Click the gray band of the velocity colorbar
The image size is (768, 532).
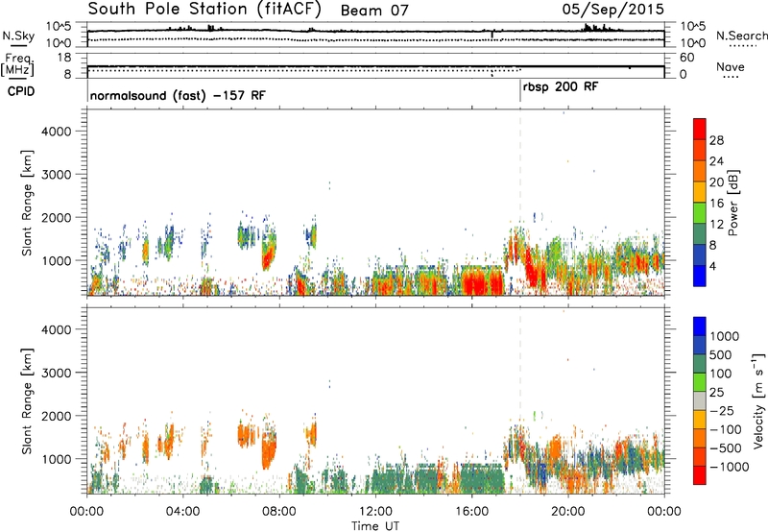700,401
